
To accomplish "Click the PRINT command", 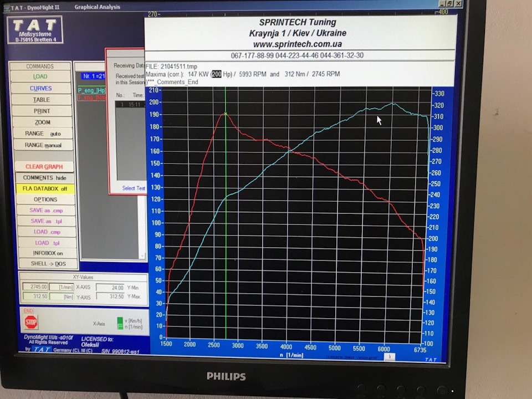I will click(42, 111).
